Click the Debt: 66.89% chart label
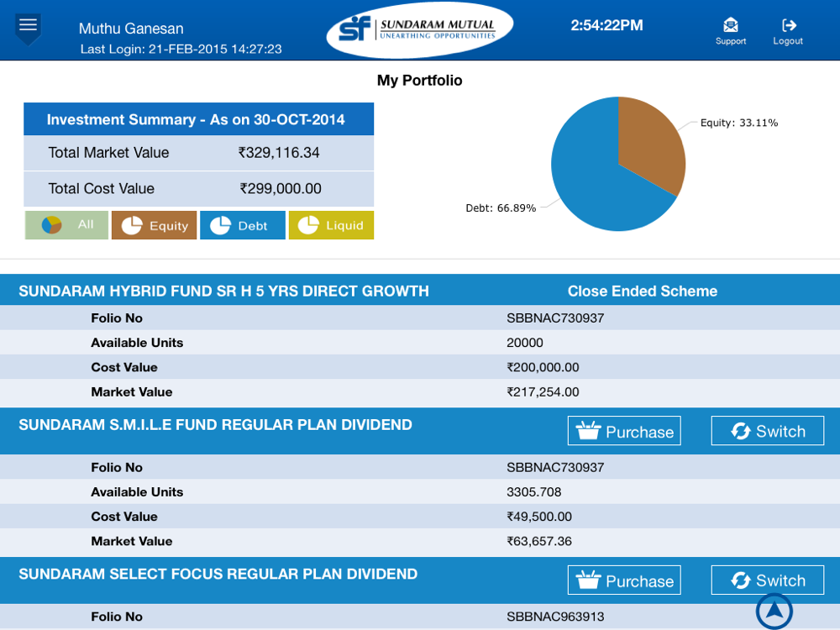840x630 pixels. point(501,207)
